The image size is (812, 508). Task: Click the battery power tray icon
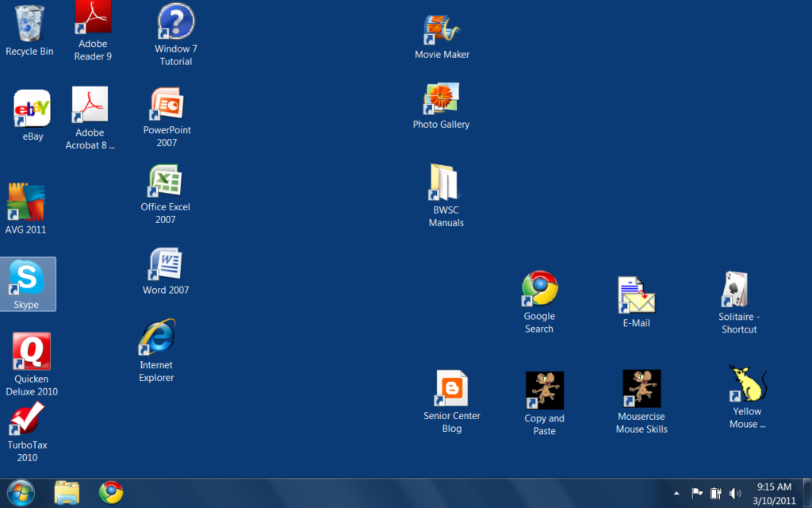[716, 493]
